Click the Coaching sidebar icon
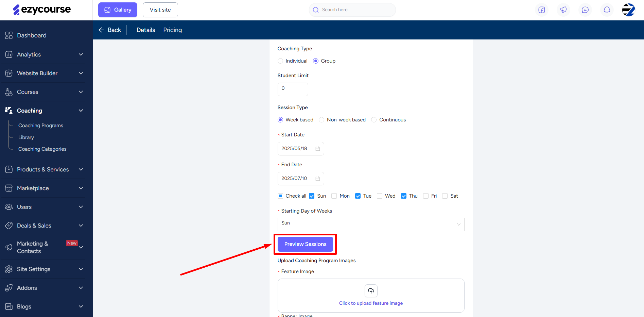The image size is (644, 317). click(x=9, y=111)
